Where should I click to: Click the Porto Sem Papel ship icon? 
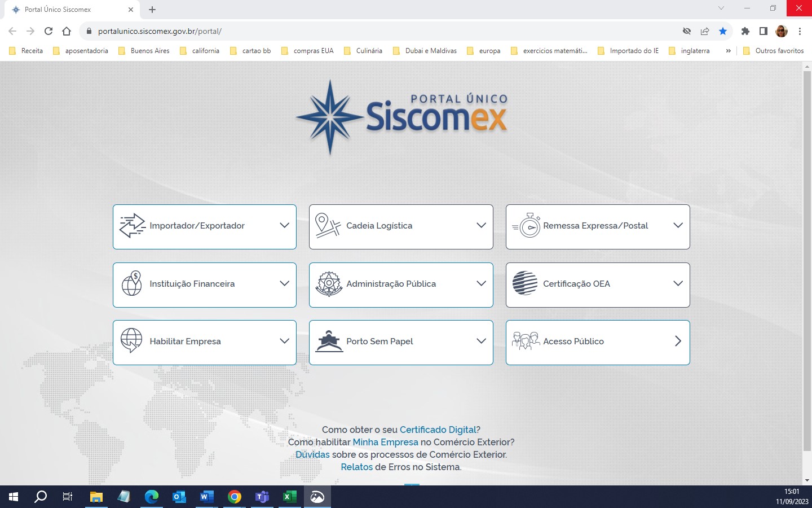tap(329, 341)
